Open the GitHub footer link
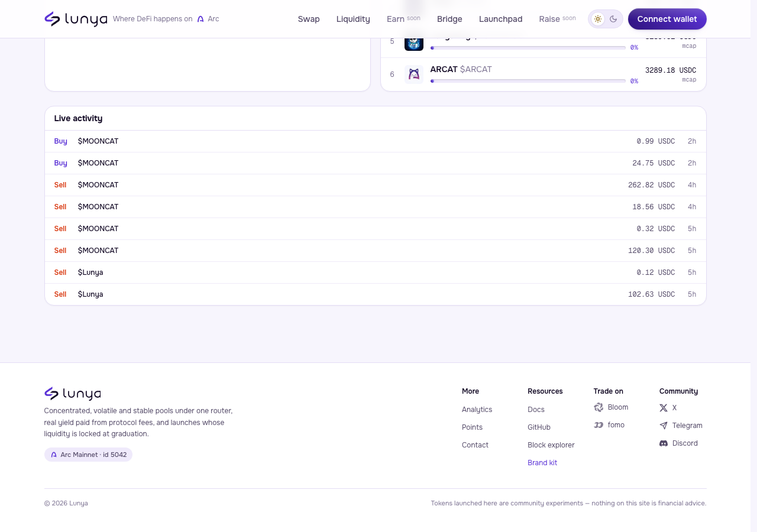757x532 pixels. point(539,427)
